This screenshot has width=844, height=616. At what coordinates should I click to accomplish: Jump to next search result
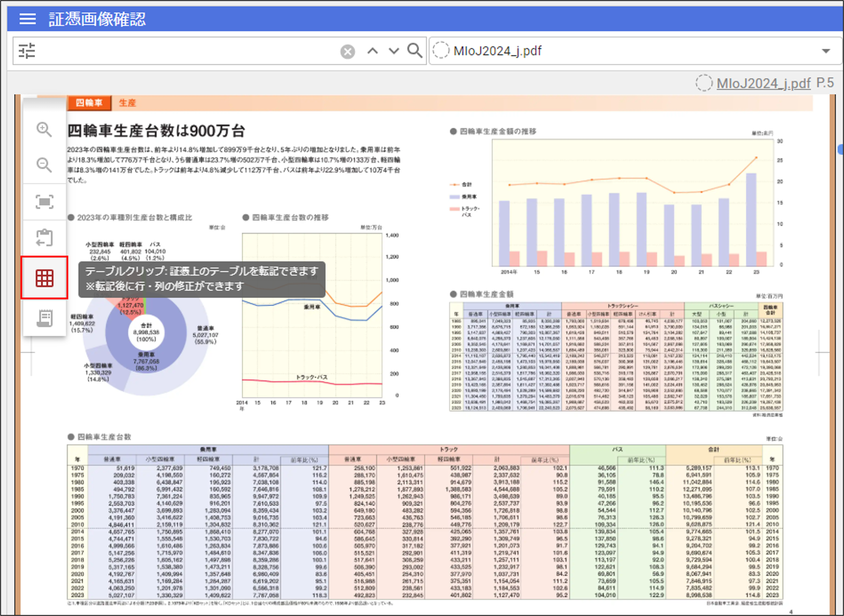coord(394,51)
